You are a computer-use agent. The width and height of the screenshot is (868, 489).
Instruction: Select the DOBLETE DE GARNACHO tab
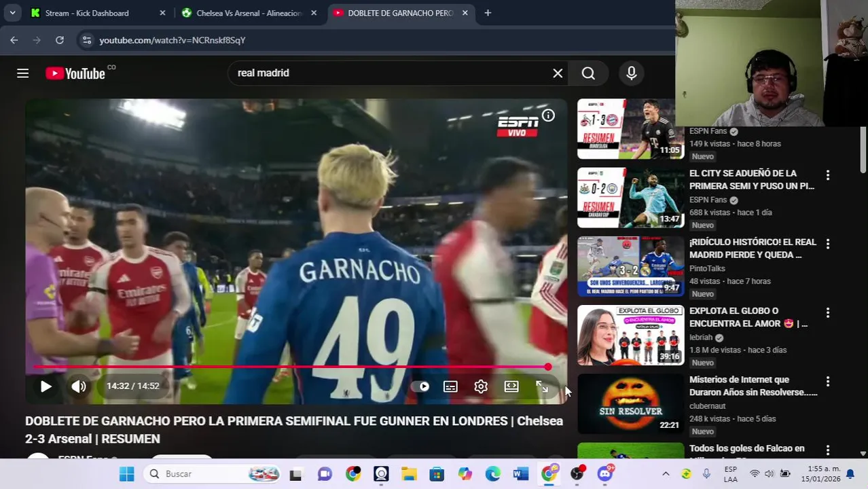(x=400, y=13)
